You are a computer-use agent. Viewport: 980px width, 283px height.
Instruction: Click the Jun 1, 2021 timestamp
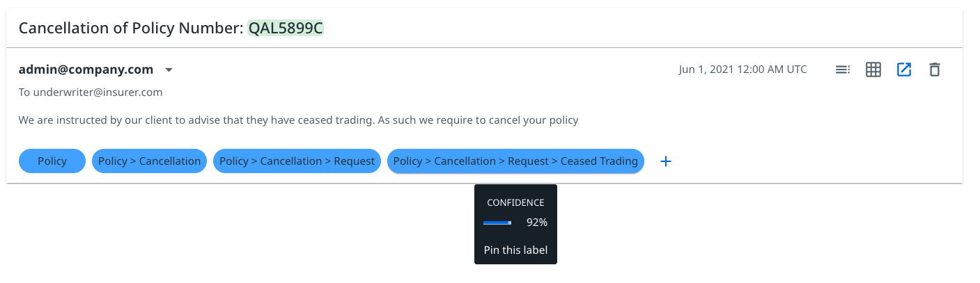pyautogui.click(x=742, y=70)
